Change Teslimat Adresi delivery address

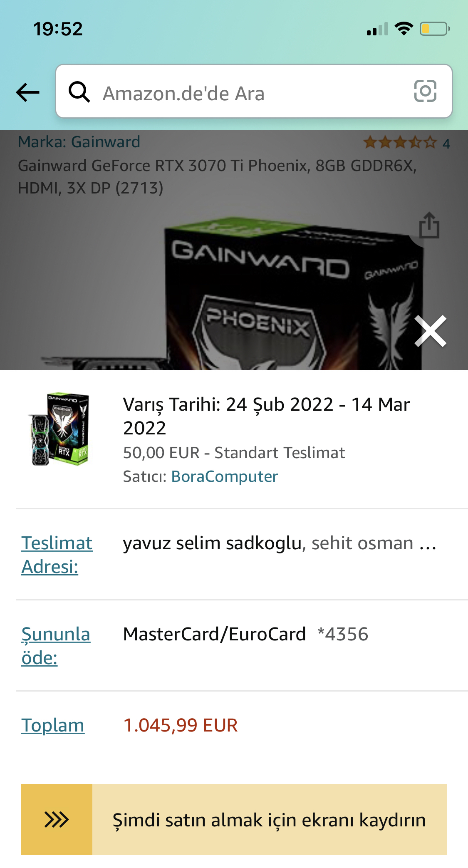click(x=57, y=555)
